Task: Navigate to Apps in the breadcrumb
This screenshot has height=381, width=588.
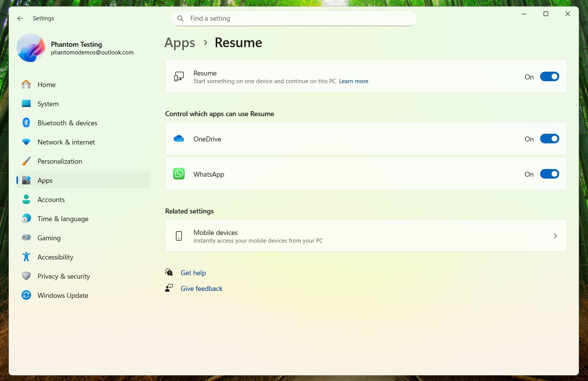Action: coord(180,43)
